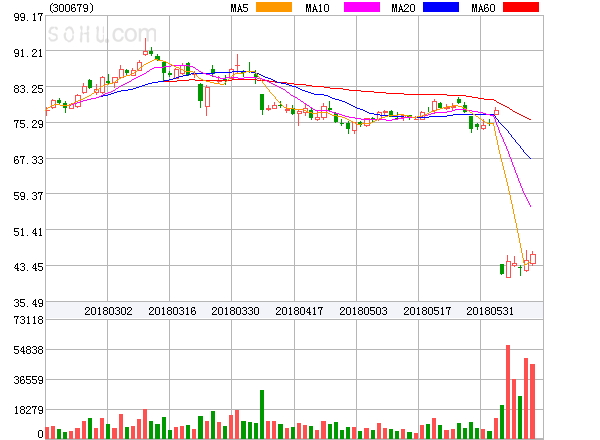Click the highest candlestick near 91.21
600x440 pixels.
coord(145,47)
